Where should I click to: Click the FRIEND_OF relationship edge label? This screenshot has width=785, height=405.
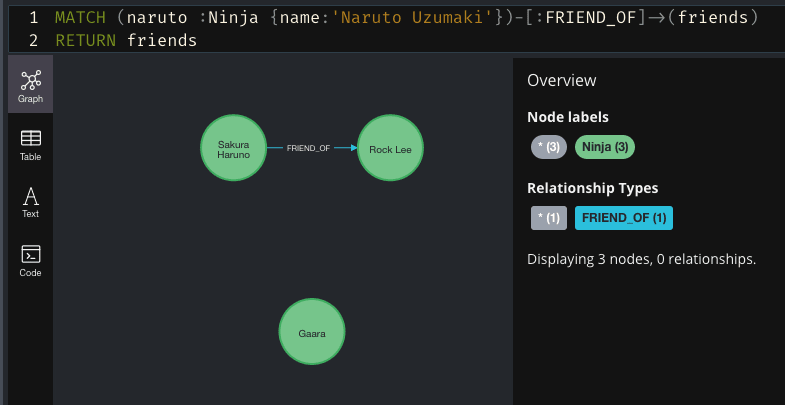(x=308, y=148)
